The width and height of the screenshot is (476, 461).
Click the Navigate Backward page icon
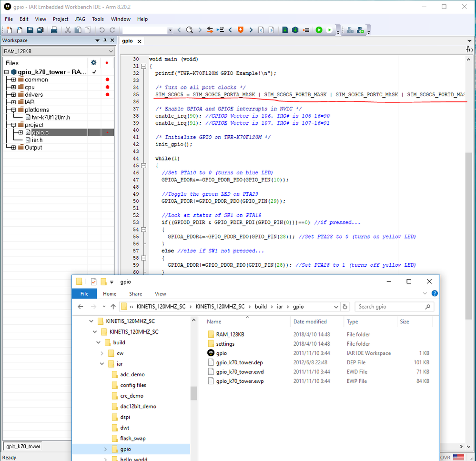click(261, 30)
